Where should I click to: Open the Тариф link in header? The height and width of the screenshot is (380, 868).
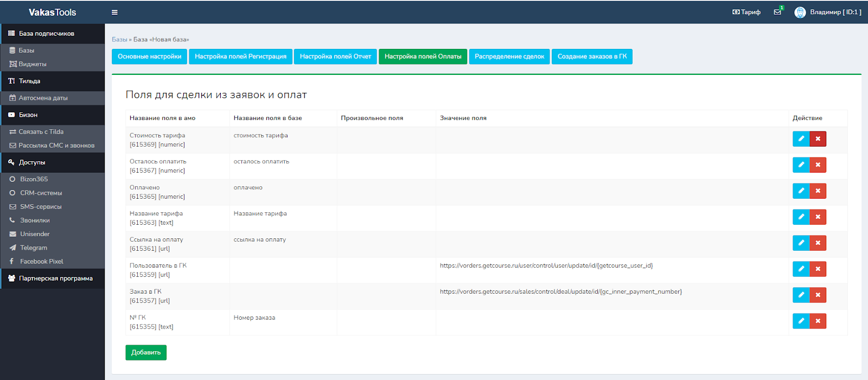[x=746, y=12]
